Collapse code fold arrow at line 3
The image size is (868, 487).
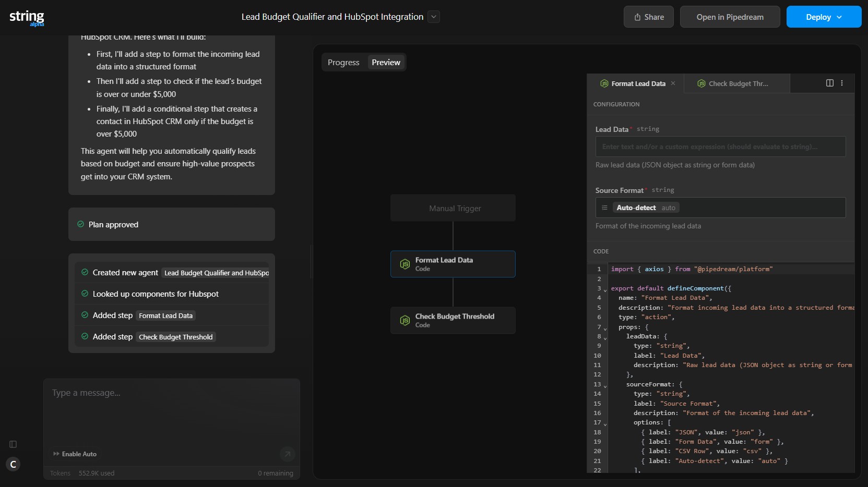(x=605, y=289)
